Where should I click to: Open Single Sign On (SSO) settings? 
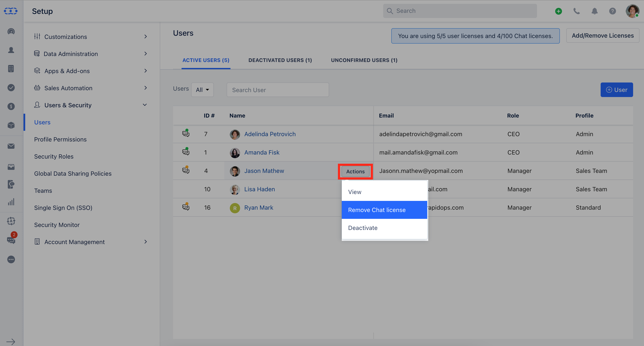point(63,208)
